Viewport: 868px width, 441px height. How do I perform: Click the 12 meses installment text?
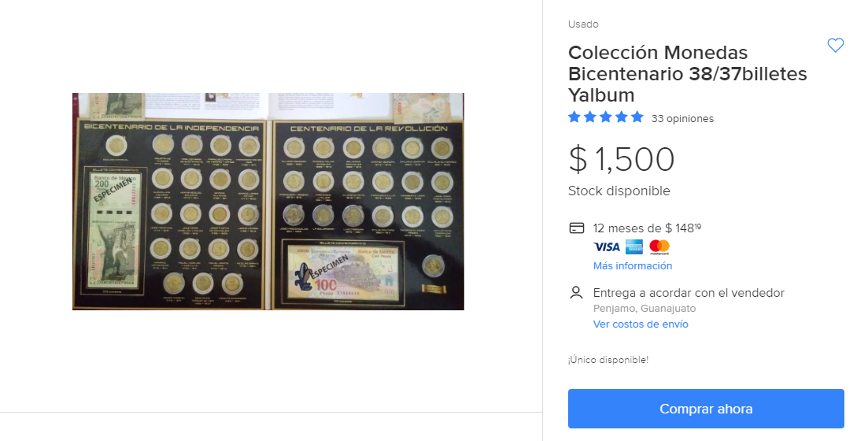click(x=647, y=228)
